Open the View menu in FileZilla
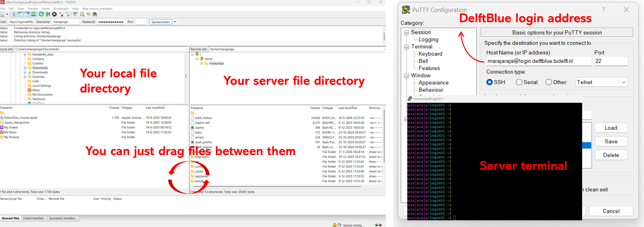The image size is (644, 227). (x=21, y=9)
